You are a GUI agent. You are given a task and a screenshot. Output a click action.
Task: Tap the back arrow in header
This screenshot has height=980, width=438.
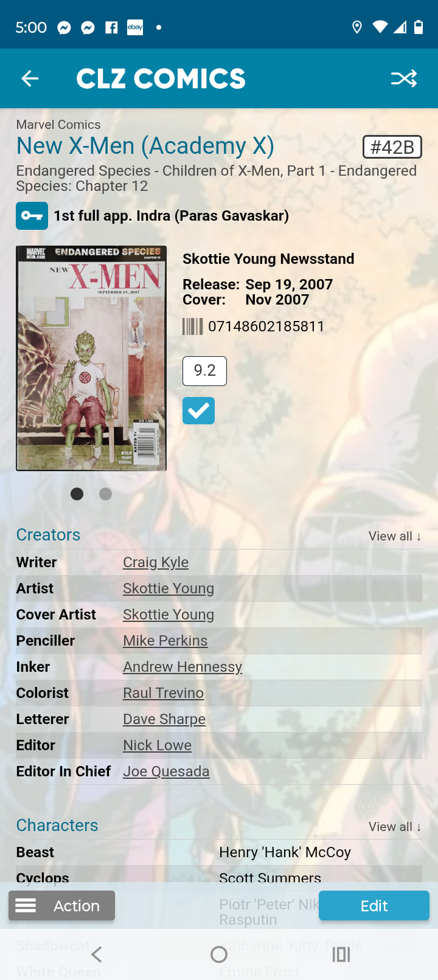tap(30, 78)
